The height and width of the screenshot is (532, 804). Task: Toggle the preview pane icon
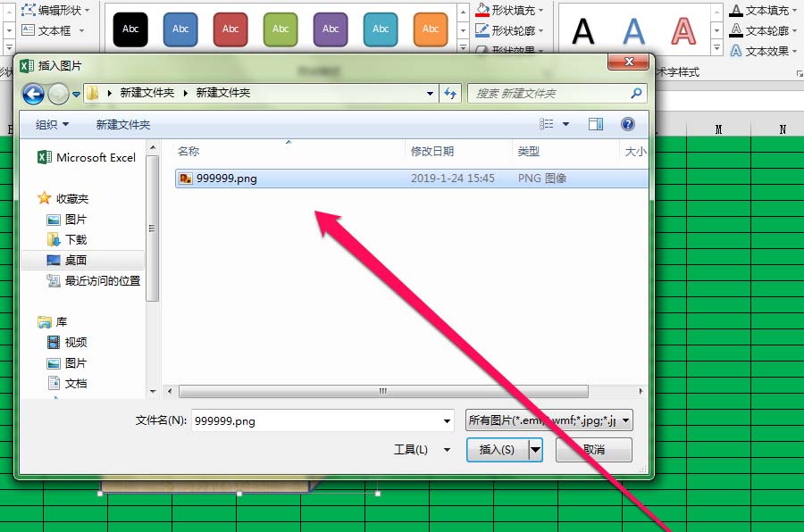pos(594,124)
